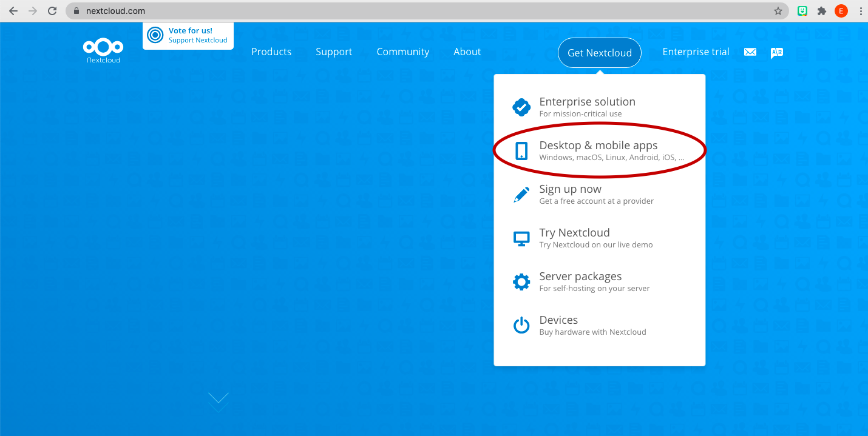
Task: Click the browser profile avatar
Action: pyautogui.click(x=841, y=10)
